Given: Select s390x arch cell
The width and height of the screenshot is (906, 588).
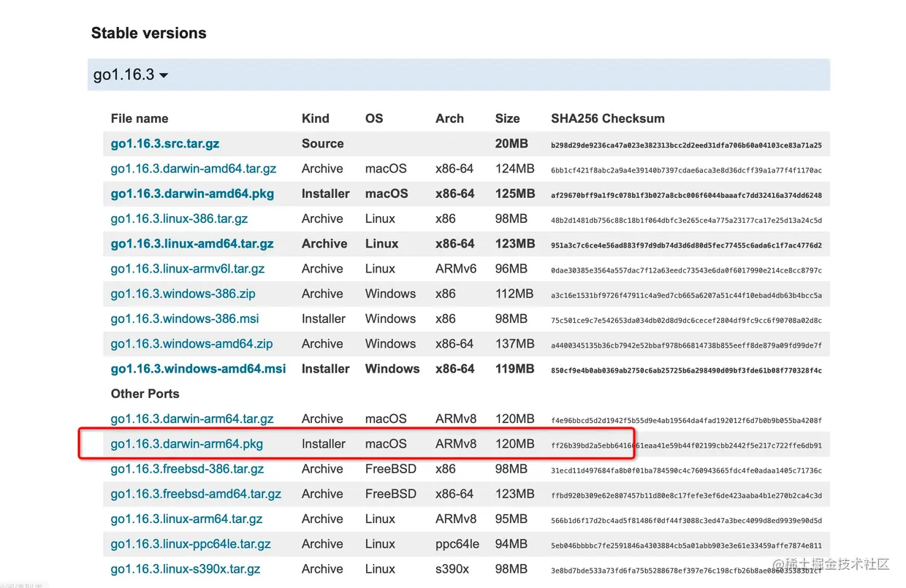Looking at the screenshot, I should pyautogui.click(x=452, y=569).
